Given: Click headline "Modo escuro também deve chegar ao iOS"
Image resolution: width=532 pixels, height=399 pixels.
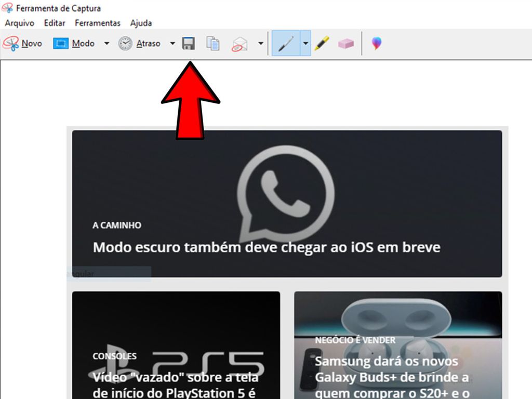Looking at the screenshot, I should (x=267, y=247).
